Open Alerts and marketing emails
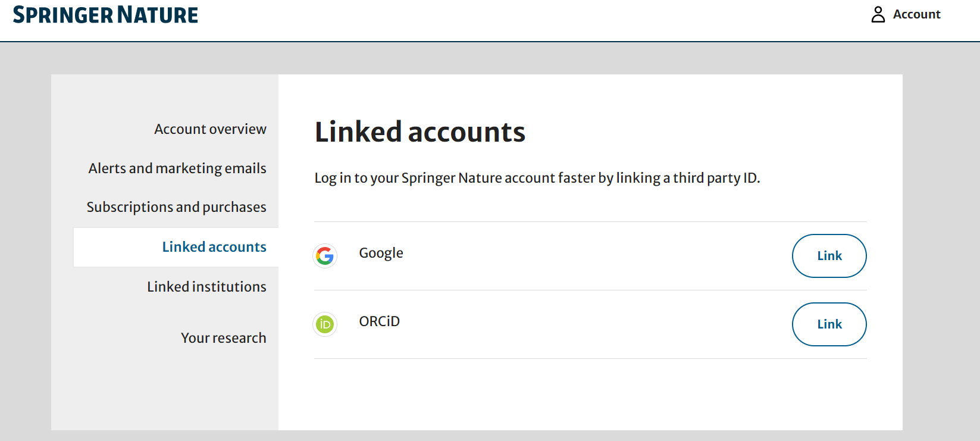 tap(177, 168)
